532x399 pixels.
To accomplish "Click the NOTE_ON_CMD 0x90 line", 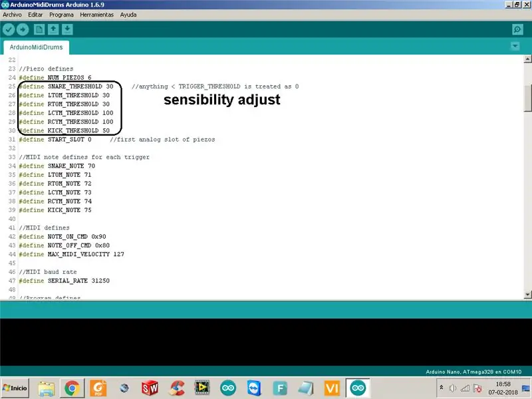I will pyautogui.click(x=62, y=237).
